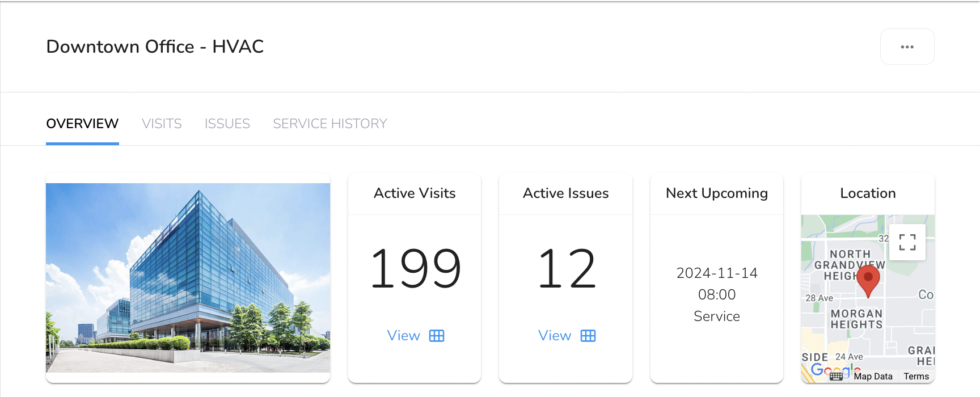Toggle fullscreen view on the location map
This screenshot has height=397, width=980.
[x=907, y=242]
